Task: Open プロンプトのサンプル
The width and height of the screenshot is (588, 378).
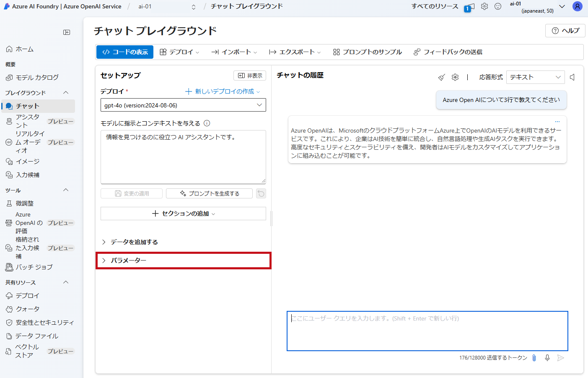Action: coord(367,52)
